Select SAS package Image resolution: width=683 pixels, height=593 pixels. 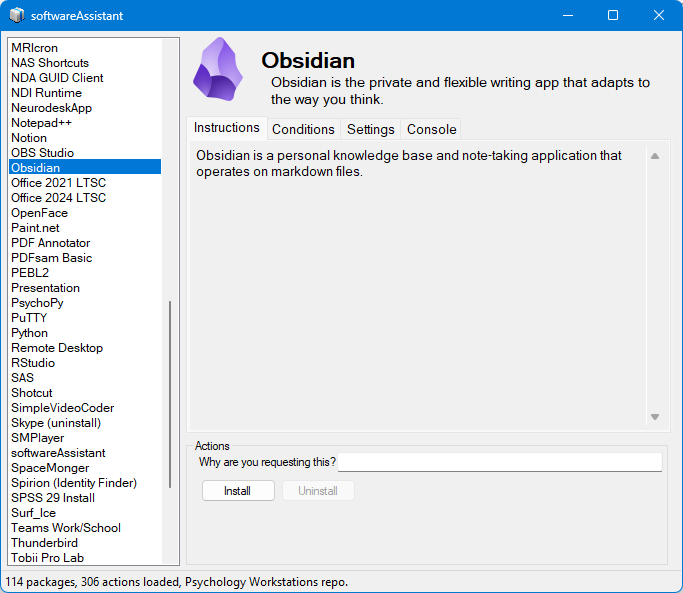(x=85, y=377)
